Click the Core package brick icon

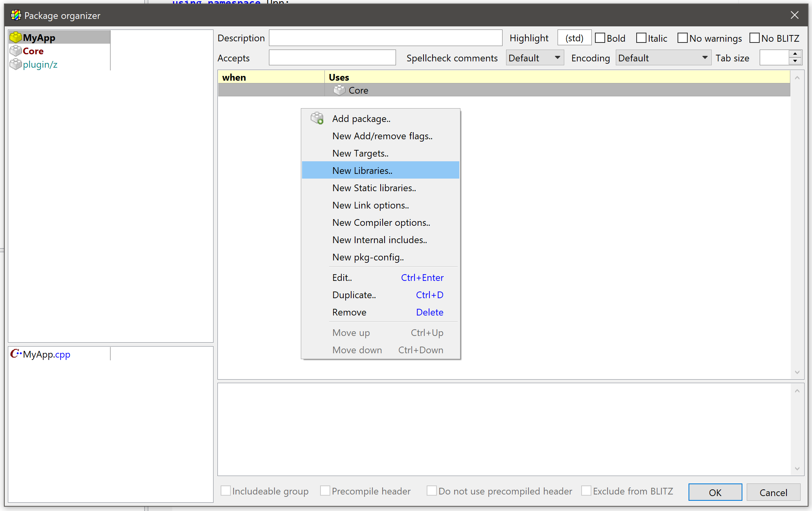pos(16,51)
